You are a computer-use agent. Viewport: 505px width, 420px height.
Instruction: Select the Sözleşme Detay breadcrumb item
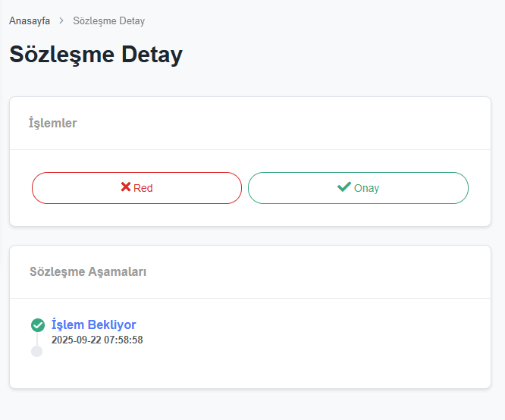[108, 20]
